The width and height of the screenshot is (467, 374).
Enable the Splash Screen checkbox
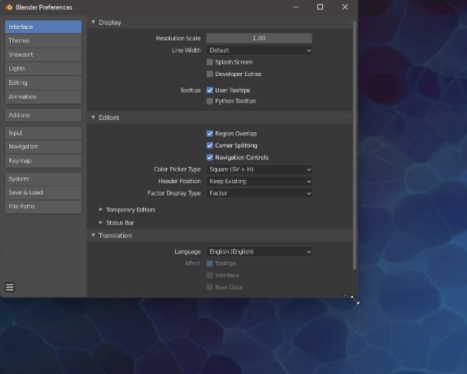(210, 62)
